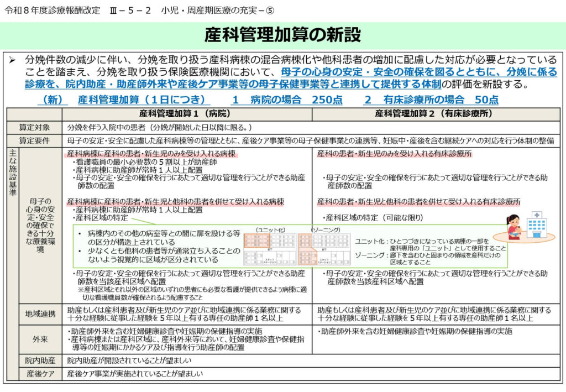Click the 算定要件 row label
The height and width of the screenshot is (392, 566).
pos(34,140)
